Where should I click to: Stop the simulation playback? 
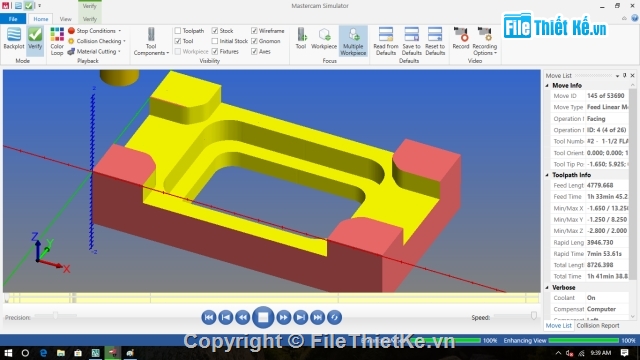(263, 317)
